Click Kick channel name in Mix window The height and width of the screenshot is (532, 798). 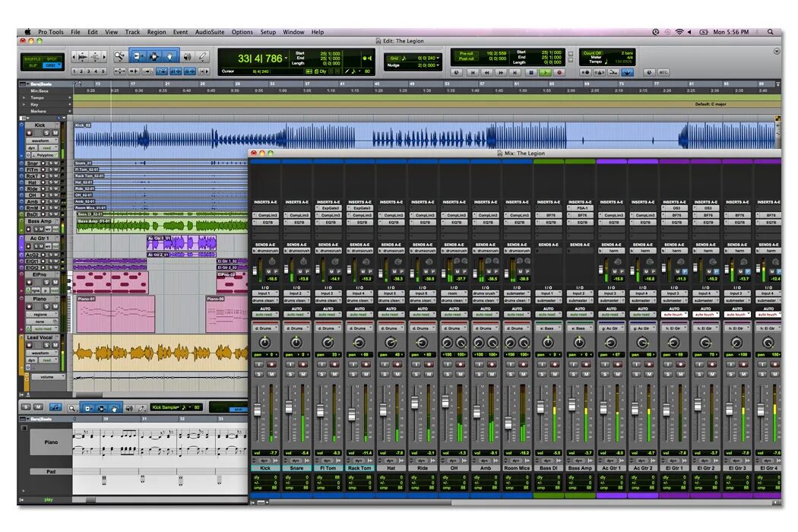[x=265, y=468]
